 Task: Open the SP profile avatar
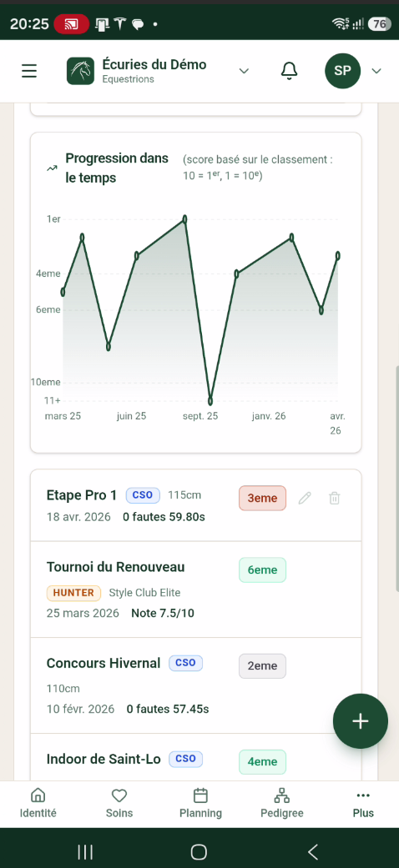342,71
